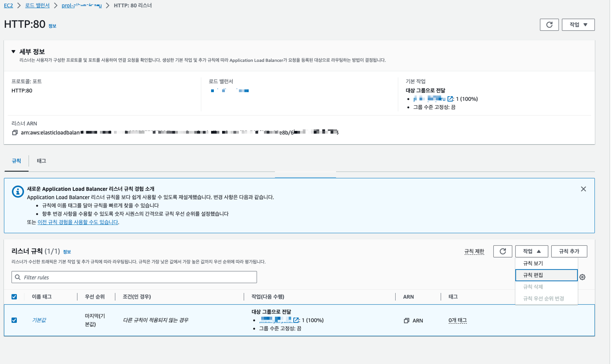Uncheck the 기본값 rule row checkbox
611x364 pixels.
[14, 320]
